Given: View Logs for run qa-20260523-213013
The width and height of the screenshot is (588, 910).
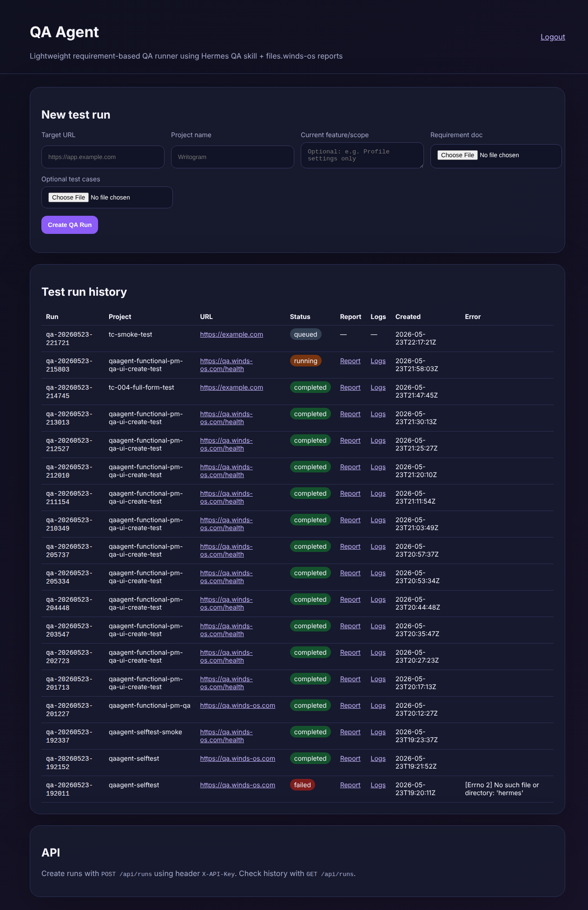Looking at the screenshot, I should (378, 414).
